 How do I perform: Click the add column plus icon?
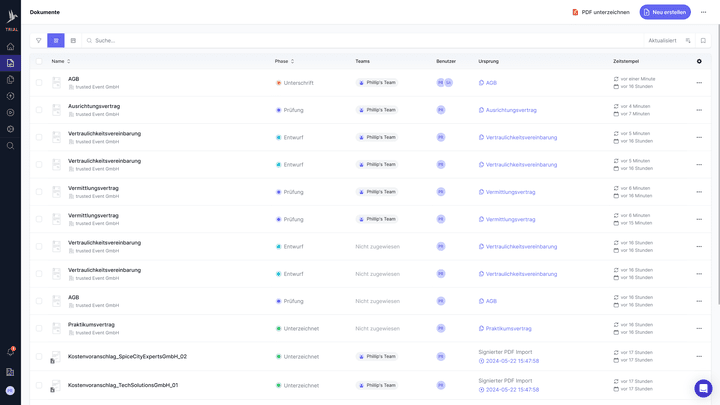[699, 61]
